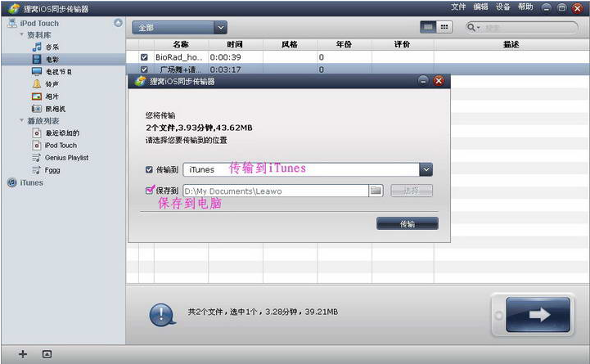Open the 铃声 bell icon
590x364 pixels.
37,84
